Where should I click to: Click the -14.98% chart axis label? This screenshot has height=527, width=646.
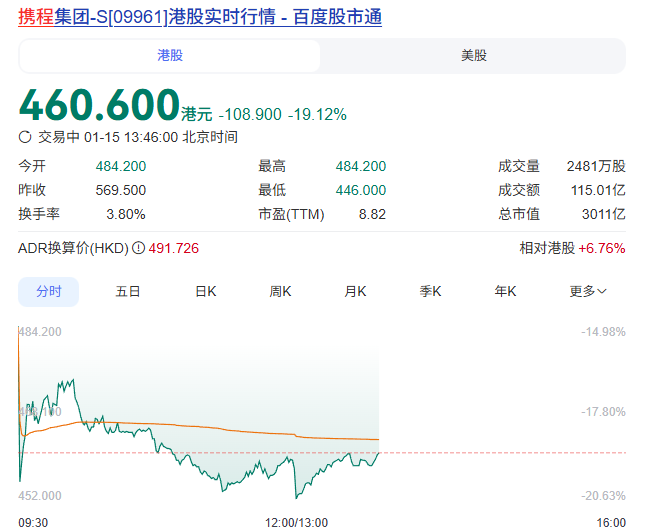point(603,332)
